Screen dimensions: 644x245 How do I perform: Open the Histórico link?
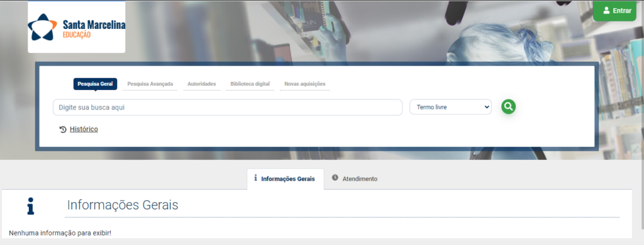point(84,129)
